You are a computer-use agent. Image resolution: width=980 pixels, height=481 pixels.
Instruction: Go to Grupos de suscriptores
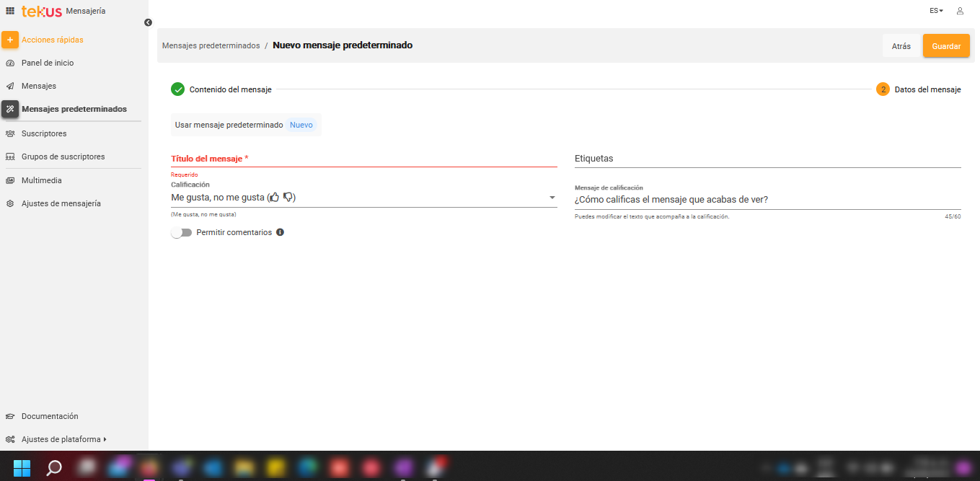63,156
